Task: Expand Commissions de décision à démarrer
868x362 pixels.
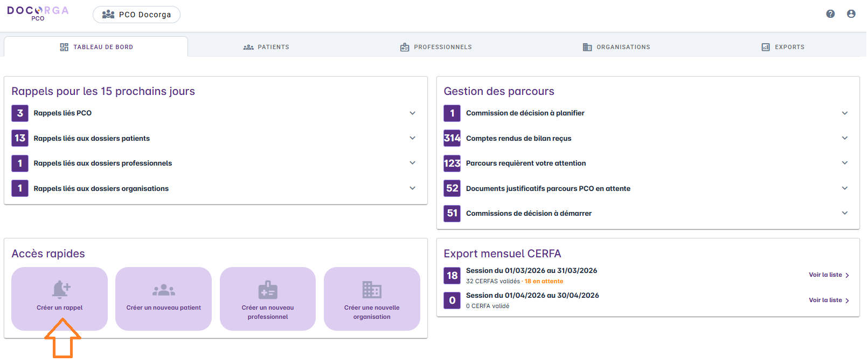Action: (x=844, y=213)
